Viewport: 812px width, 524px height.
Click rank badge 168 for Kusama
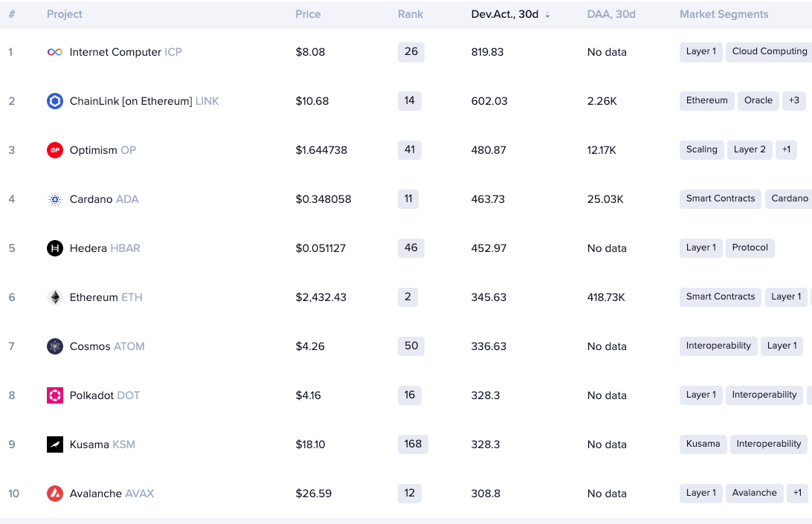413,444
